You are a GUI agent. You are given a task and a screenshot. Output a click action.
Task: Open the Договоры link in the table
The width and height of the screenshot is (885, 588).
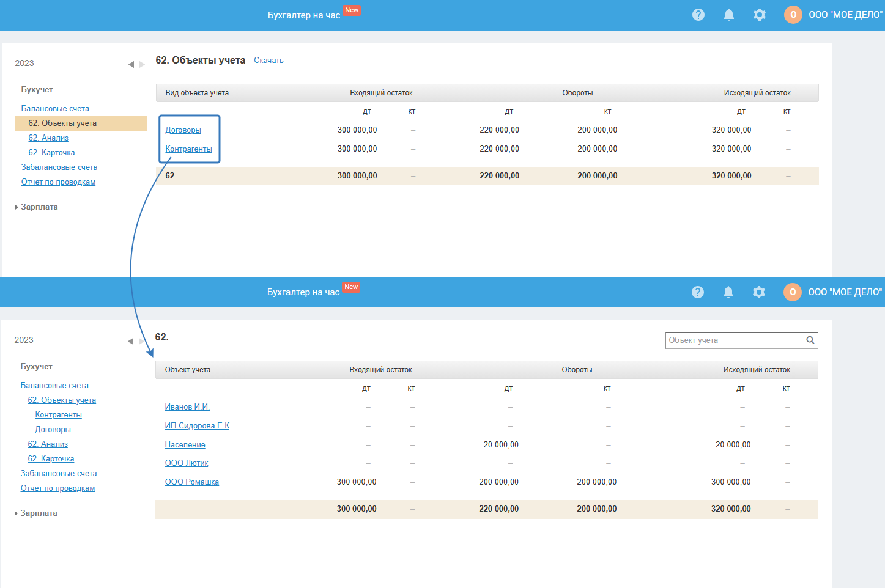(x=183, y=130)
